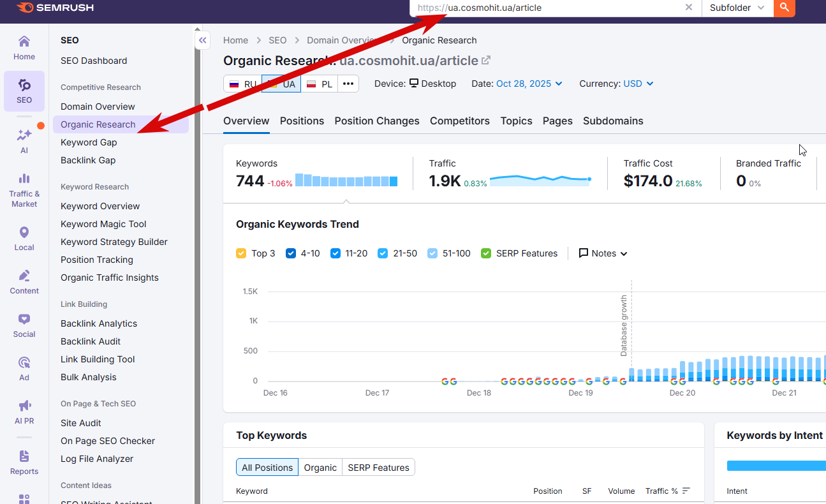This screenshot has height=504, width=826.
Task: Switch to the Pages tab
Action: [x=557, y=121]
